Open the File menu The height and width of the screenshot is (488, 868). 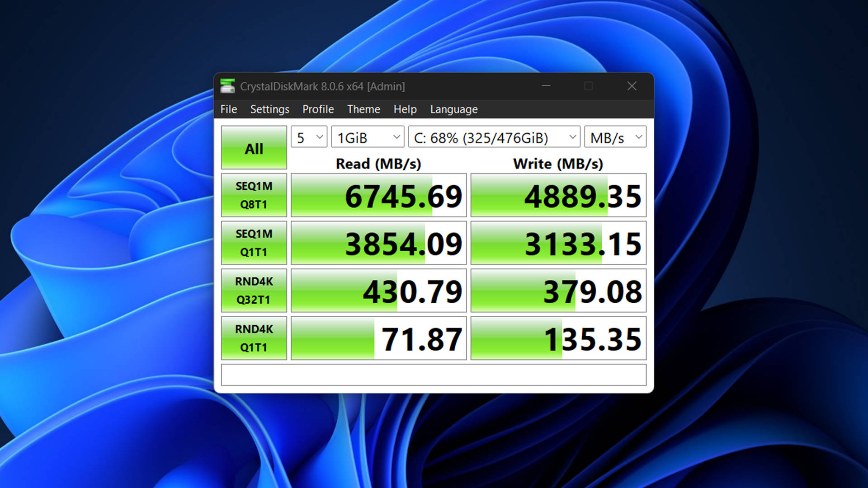click(x=229, y=109)
